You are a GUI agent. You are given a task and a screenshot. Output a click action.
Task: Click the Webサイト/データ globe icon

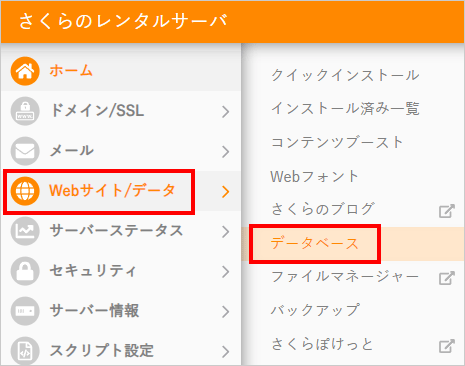pyautogui.click(x=25, y=191)
